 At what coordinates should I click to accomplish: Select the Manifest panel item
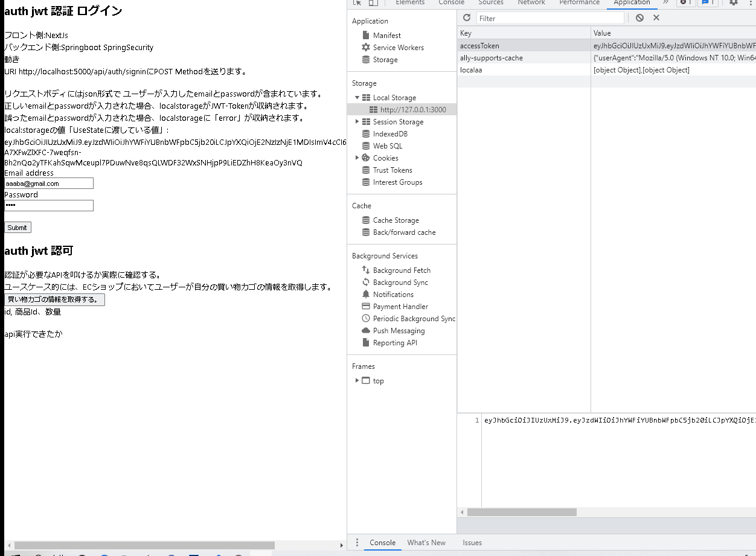pos(387,35)
